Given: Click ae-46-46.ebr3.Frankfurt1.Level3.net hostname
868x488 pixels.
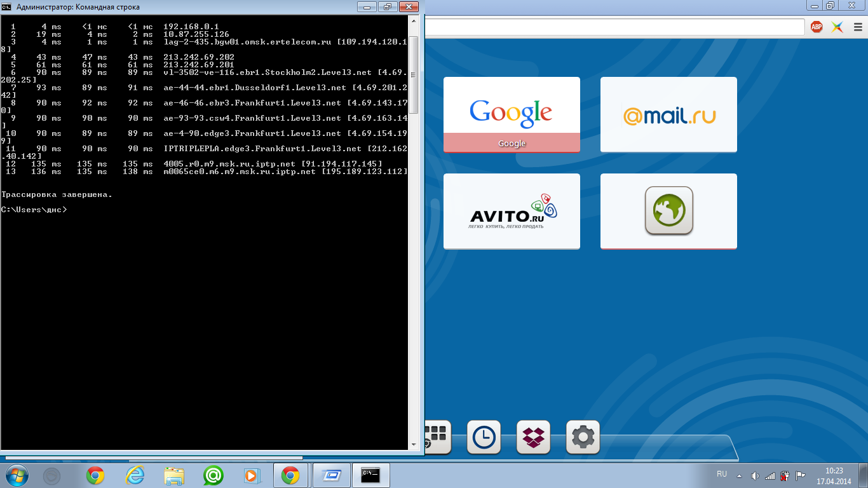Looking at the screenshot, I should pyautogui.click(x=252, y=103).
